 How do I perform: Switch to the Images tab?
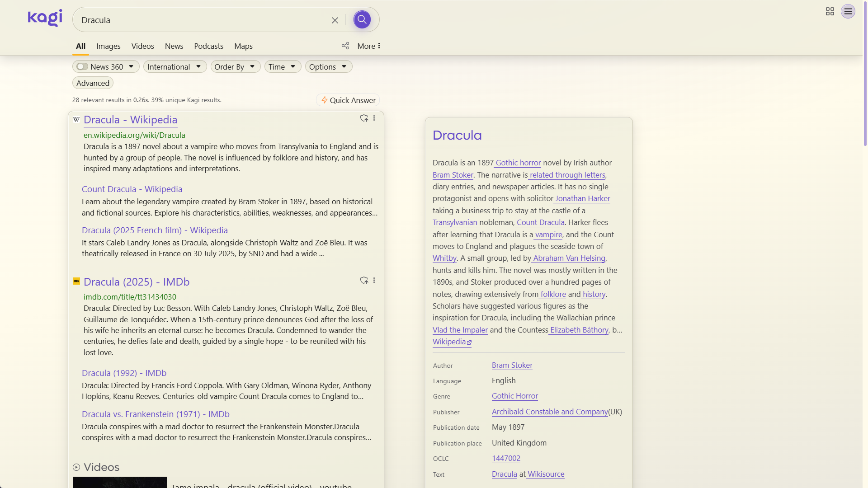coord(108,46)
